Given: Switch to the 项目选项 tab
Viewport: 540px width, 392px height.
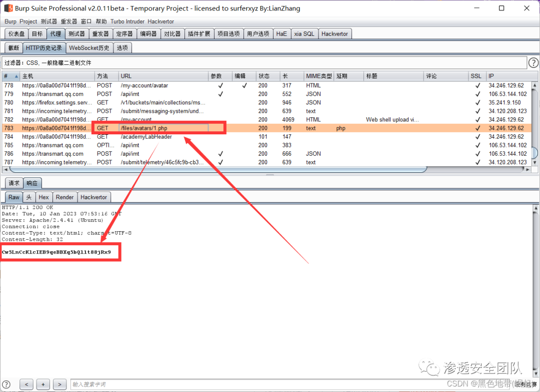Looking at the screenshot, I should (228, 33).
